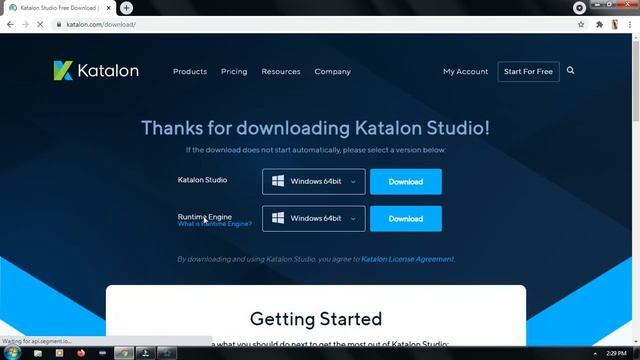Screen dimensions: 640x360
Task: Click the Thanks for downloading Katalon Studio heading
Action: (x=315, y=128)
